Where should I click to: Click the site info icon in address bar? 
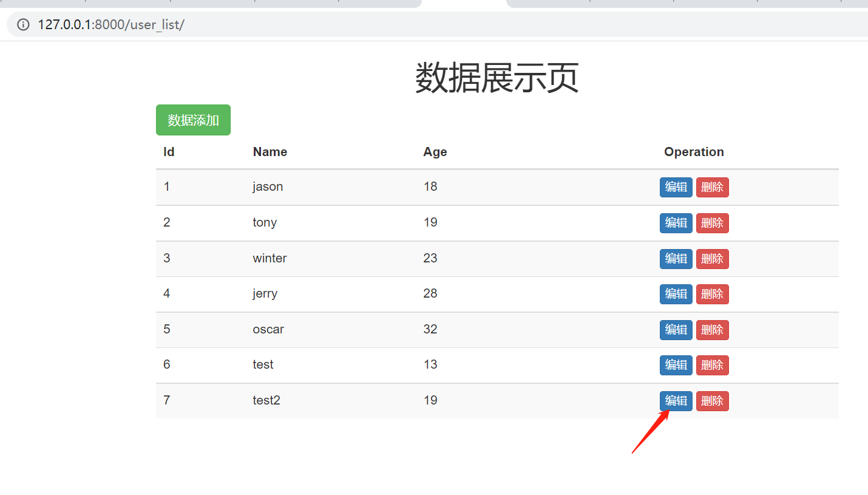[23, 25]
